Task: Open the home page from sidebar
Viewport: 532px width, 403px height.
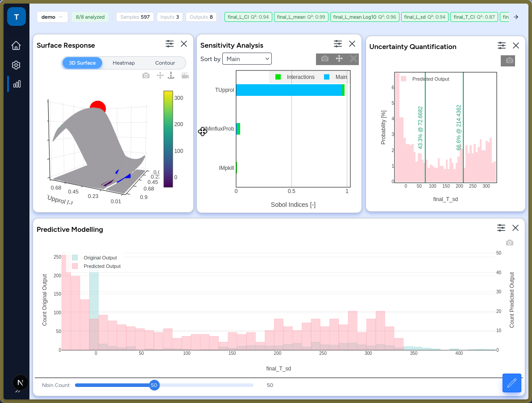Action: click(16, 45)
